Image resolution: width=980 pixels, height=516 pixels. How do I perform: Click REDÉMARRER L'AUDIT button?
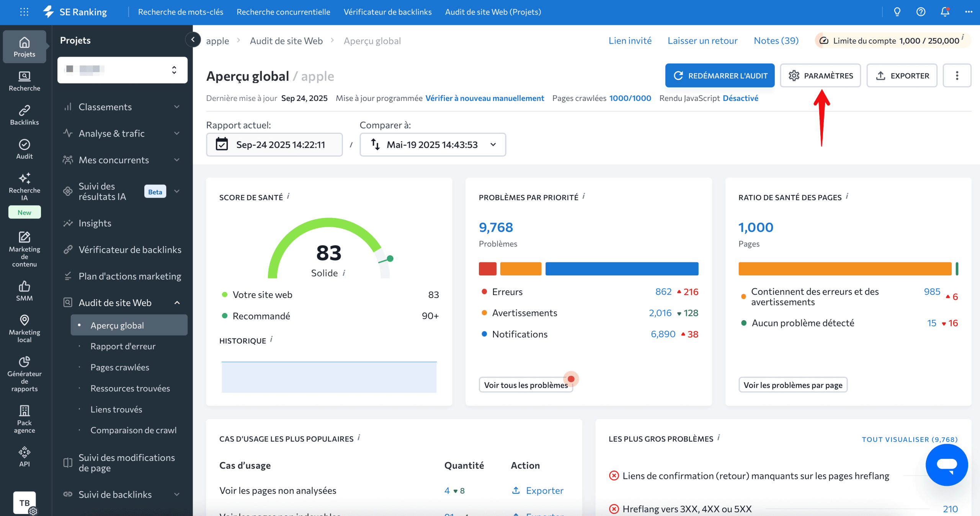coord(720,76)
